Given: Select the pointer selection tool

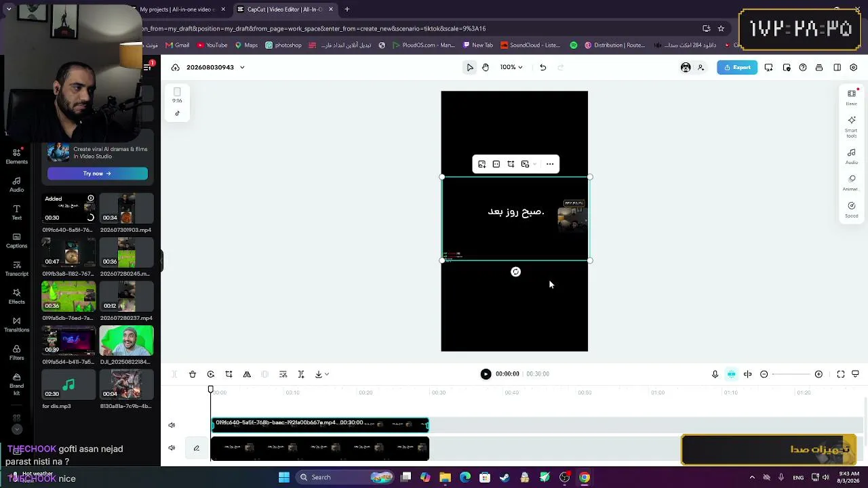Looking at the screenshot, I should pos(470,67).
